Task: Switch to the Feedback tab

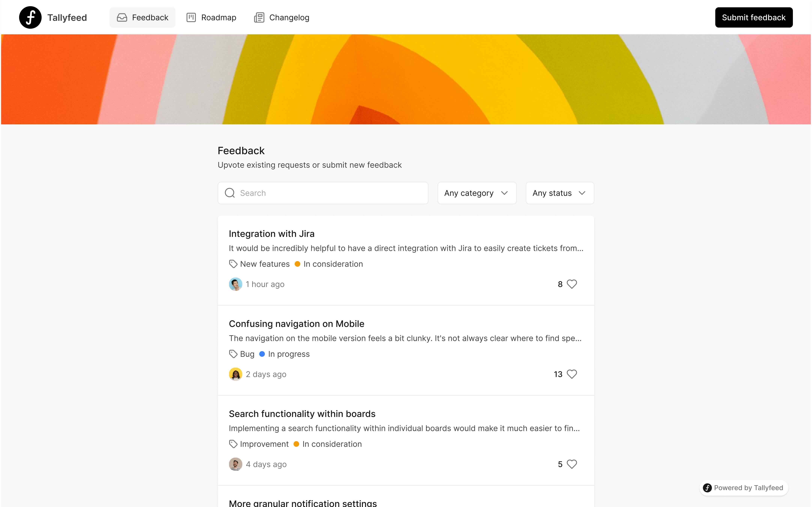Action: [x=142, y=17]
